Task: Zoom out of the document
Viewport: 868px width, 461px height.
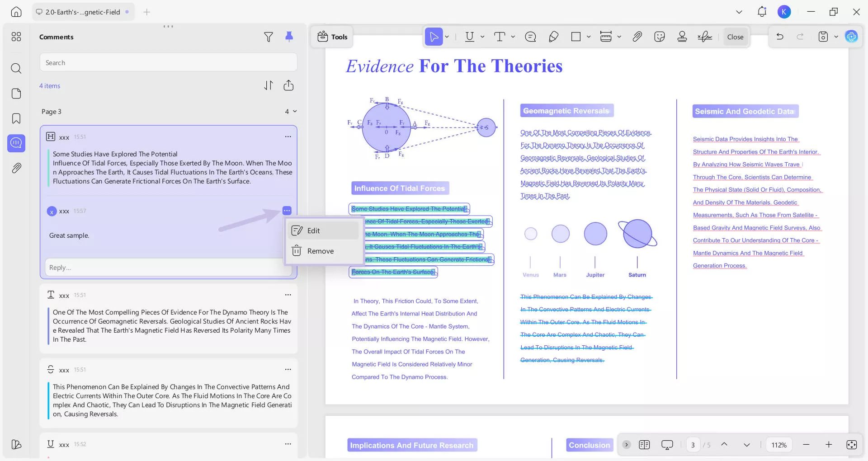Action: tap(806, 445)
